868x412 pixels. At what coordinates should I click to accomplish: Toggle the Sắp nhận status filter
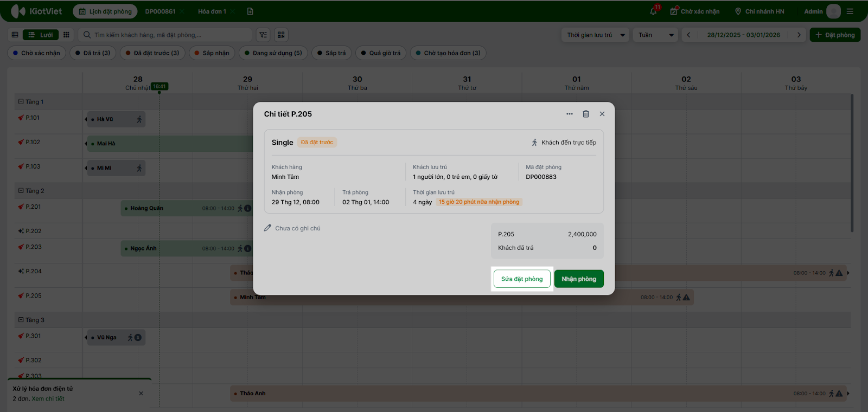tap(212, 53)
